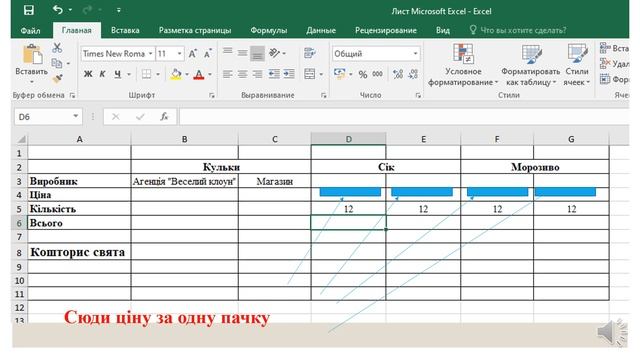Screen dimensions: 640x360
Task: Align cell text right
Action: click(x=258, y=74)
